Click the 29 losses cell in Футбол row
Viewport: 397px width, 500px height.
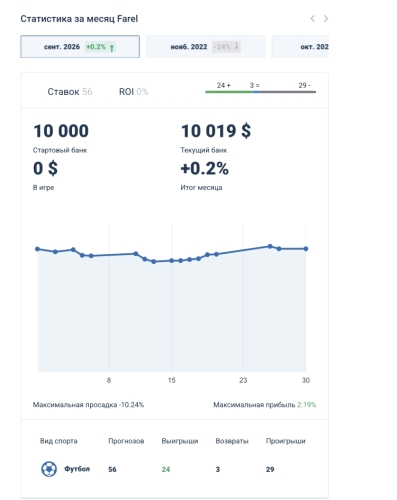click(270, 469)
